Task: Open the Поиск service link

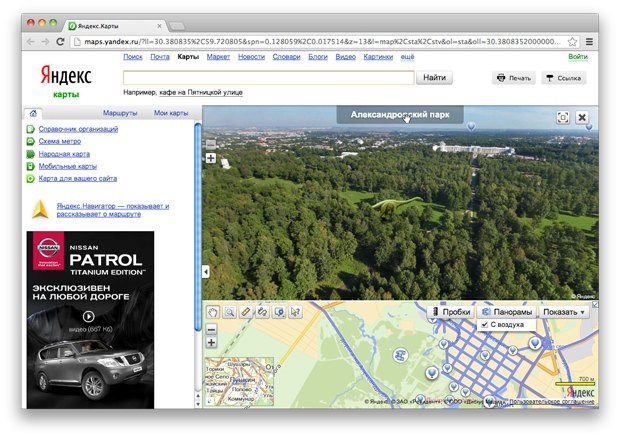Action: [132, 57]
